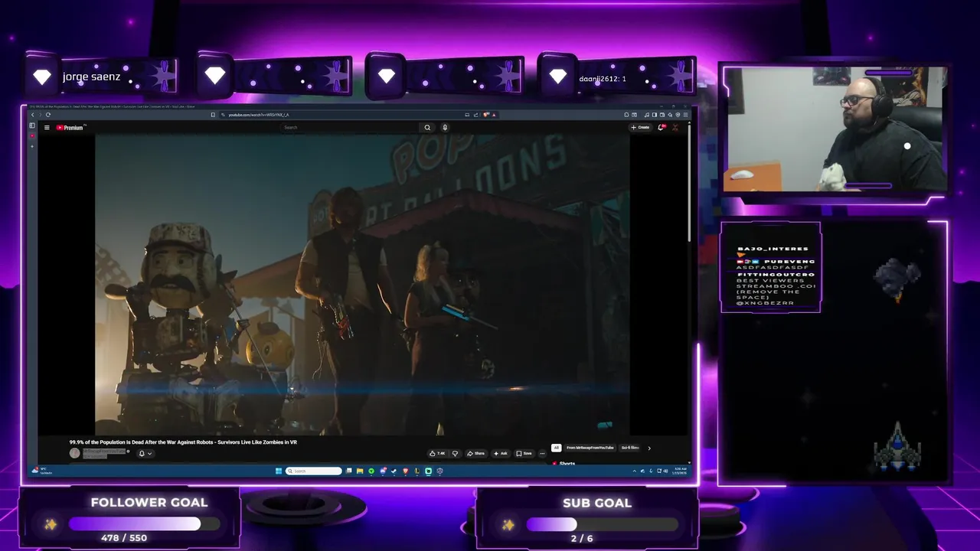Click the Brave shields icon in address bar
This screenshot has height=551, width=980.
pos(486,115)
